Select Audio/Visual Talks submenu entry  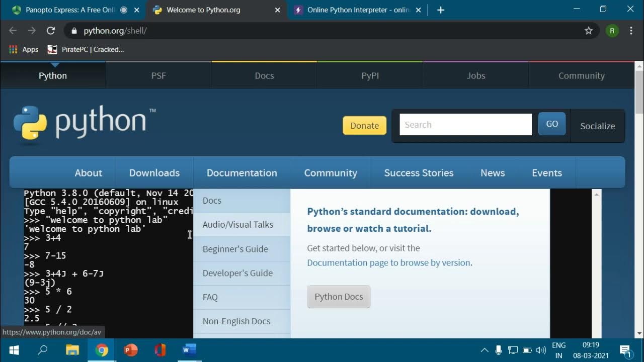click(x=242, y=225)
